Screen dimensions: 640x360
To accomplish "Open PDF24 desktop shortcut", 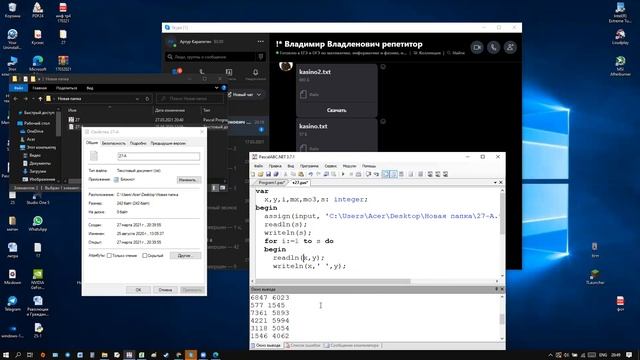I will click(38, 10).
